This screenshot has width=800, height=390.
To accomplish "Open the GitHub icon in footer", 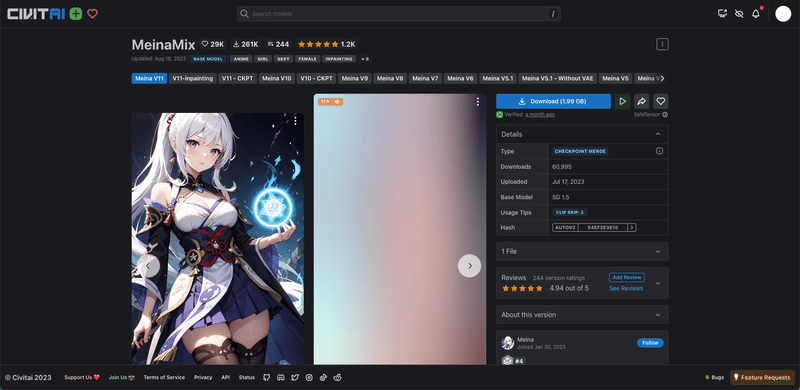I will [266, 378].
